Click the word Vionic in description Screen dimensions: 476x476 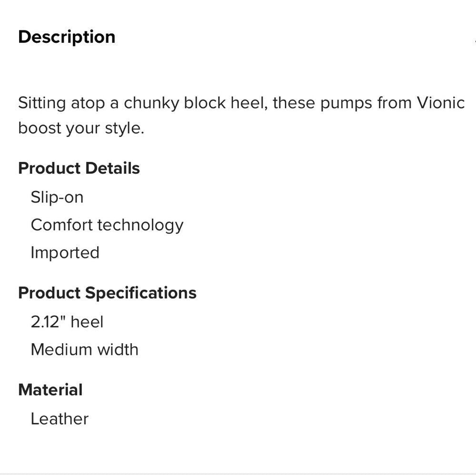click(x=441, y=103)
